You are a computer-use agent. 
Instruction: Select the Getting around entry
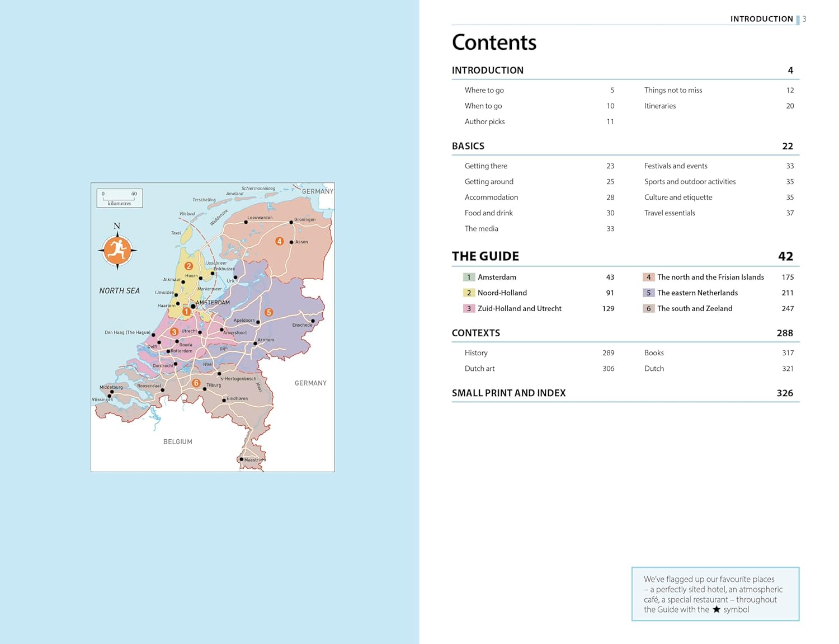pos(489,181)
